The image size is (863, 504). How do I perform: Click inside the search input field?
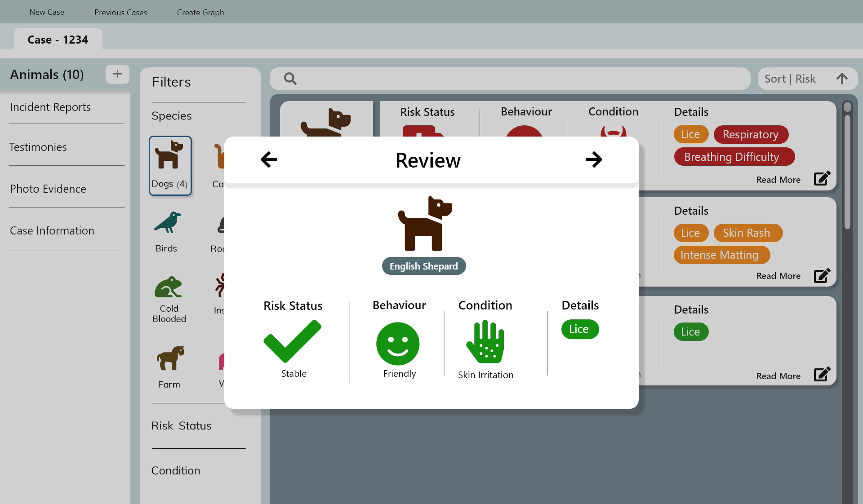[517, 79]
